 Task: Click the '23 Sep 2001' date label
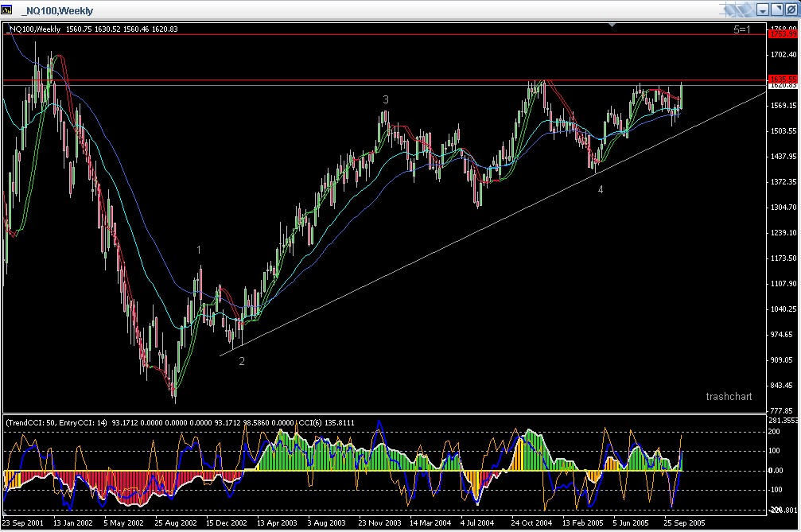coord(23,522)
